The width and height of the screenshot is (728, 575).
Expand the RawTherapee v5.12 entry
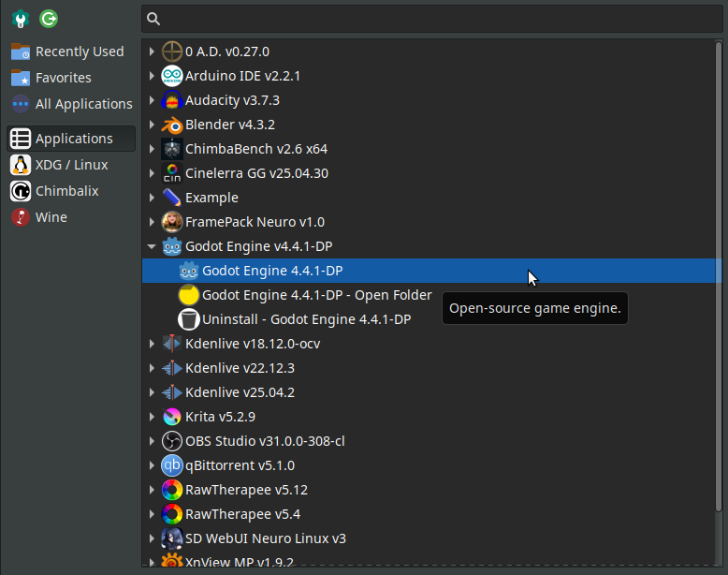tap(152, 490)
